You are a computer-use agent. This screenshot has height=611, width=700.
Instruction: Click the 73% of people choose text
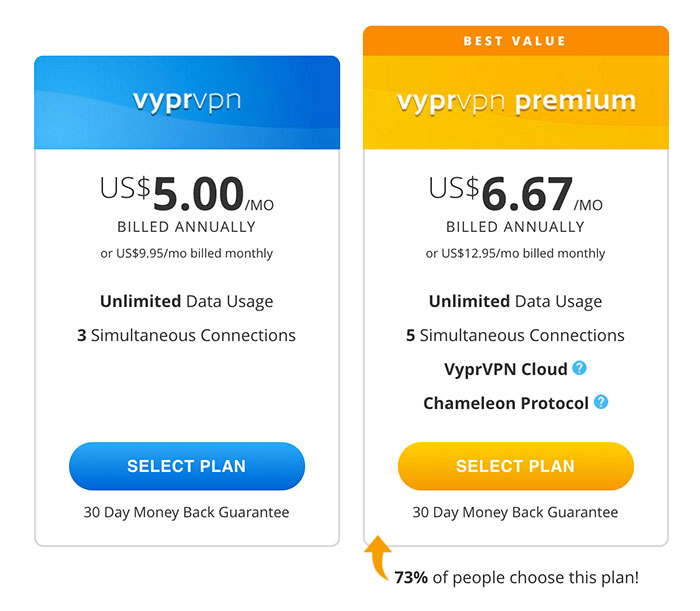pos(517,578)
